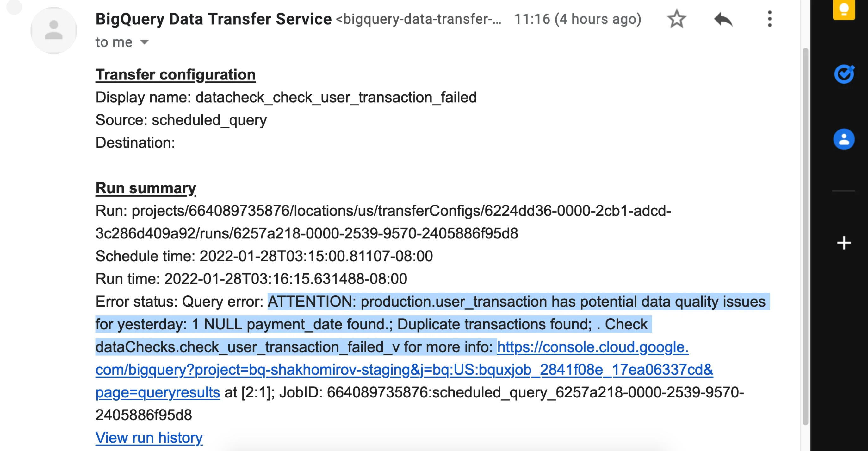Expand the "to me" recipient details arrow

pos(144,42)
